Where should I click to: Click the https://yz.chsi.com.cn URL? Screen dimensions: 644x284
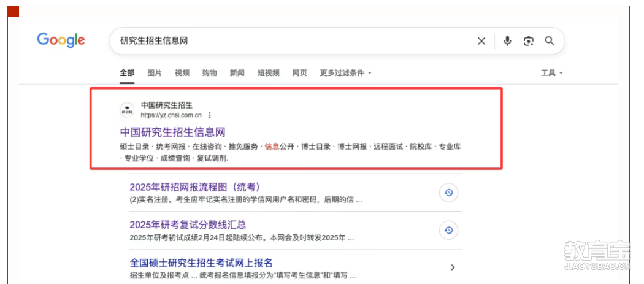point(171,115)
